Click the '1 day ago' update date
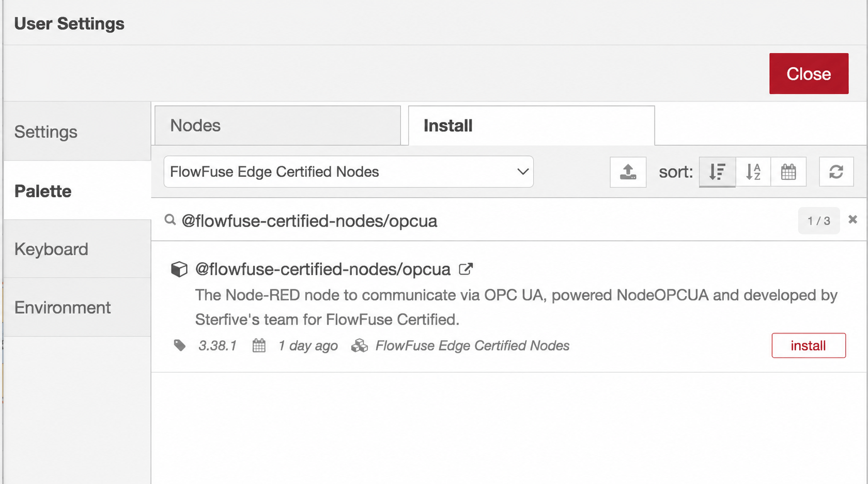 click(x=308, y=345)
